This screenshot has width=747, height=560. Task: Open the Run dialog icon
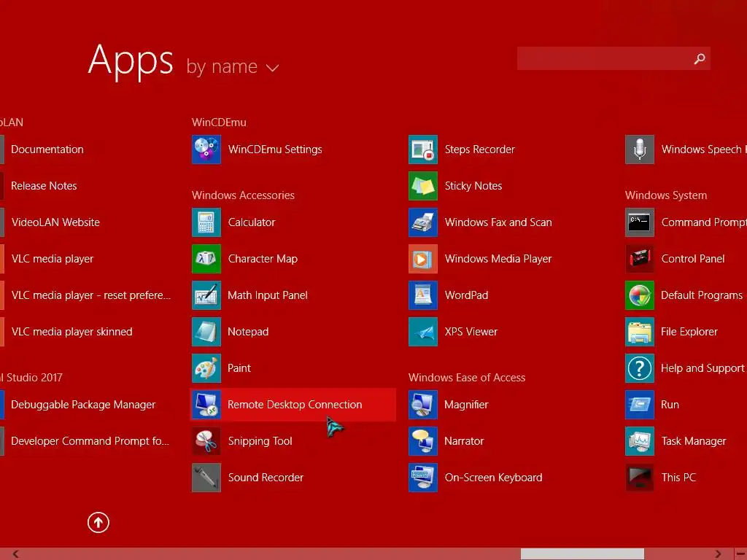[640, 405]
